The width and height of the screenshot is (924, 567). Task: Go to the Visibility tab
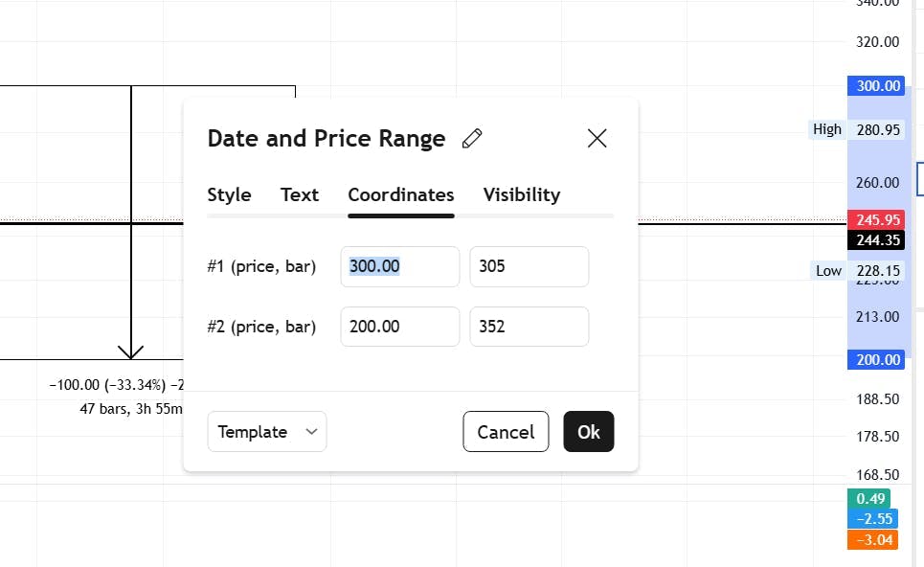click(522, 194)
